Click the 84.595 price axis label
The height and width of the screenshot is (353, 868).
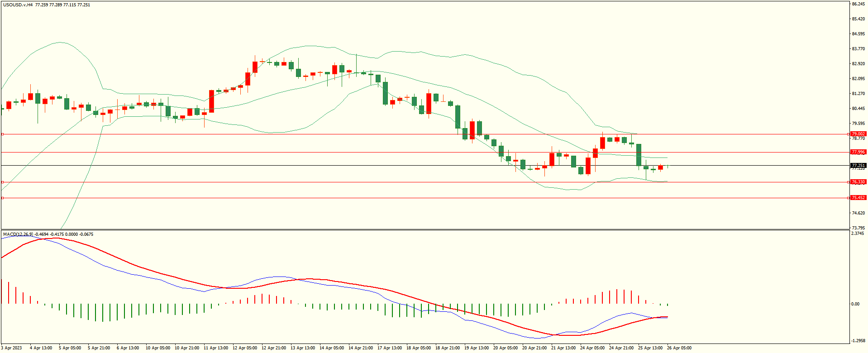(858, 34)
